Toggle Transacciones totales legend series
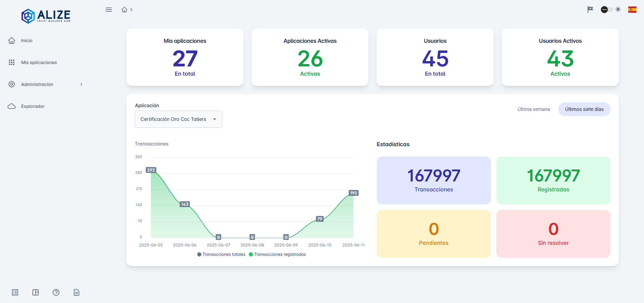644x303 pixels. [x=221, y=254]
